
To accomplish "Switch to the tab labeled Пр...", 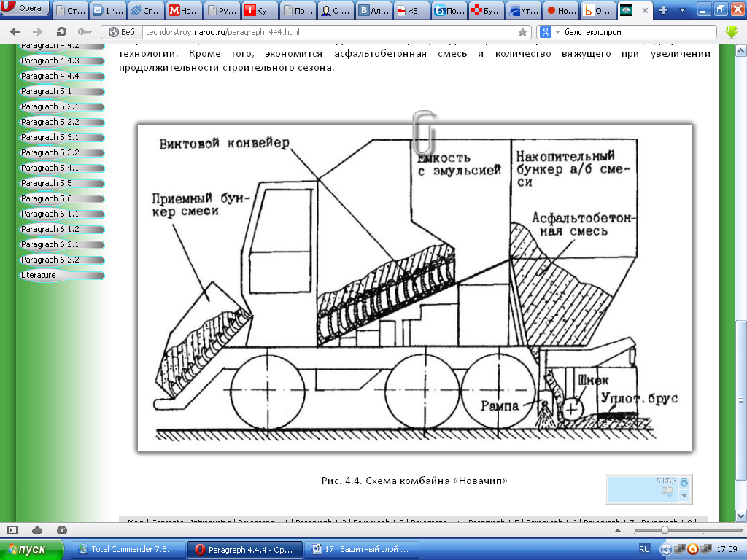I will [298, 10].
